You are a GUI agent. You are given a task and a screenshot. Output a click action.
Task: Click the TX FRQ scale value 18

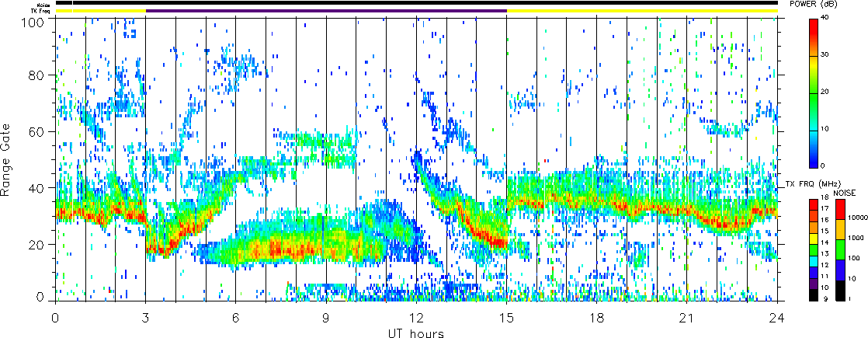coord(825,197)
